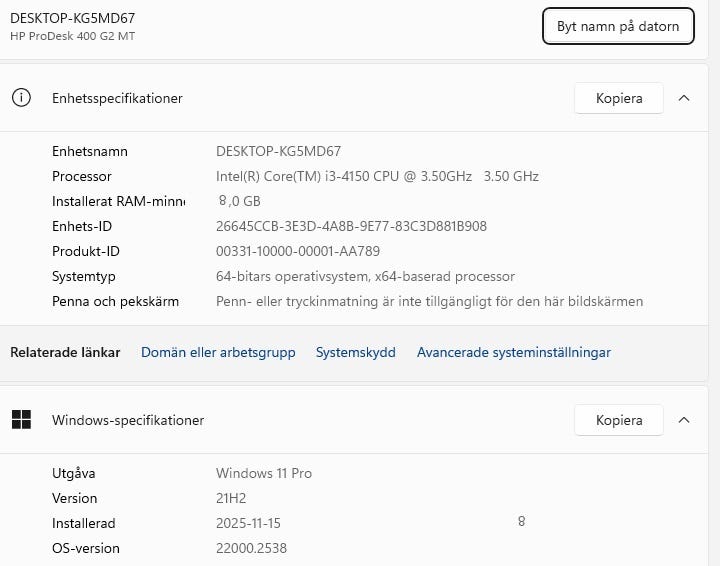The width and height of the screenshot is (720, 566).
Task: Click the Windows logo icon
Action: pyautogui.click(x=21, y=420)
